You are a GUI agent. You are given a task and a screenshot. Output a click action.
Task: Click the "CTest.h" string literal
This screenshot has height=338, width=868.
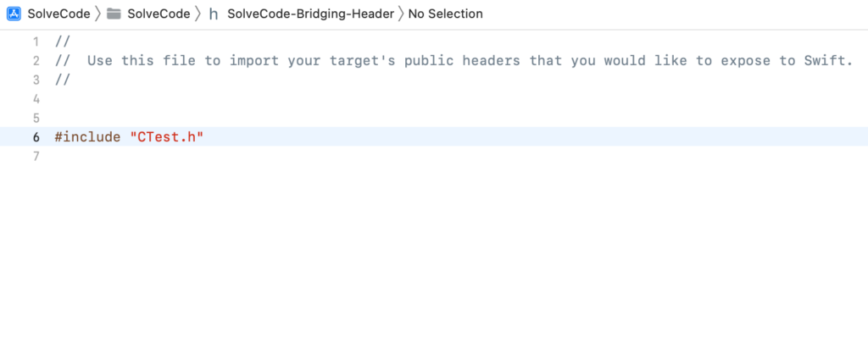click(x=167, y=136)
